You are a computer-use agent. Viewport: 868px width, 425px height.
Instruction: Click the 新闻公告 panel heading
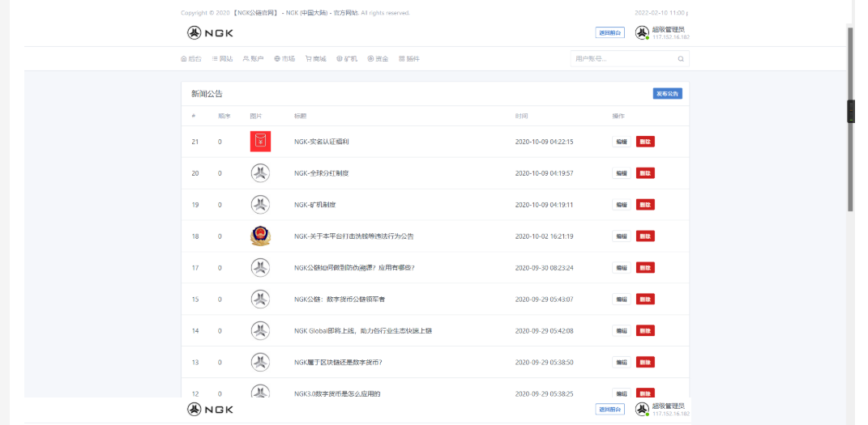[x=207, y=94]
